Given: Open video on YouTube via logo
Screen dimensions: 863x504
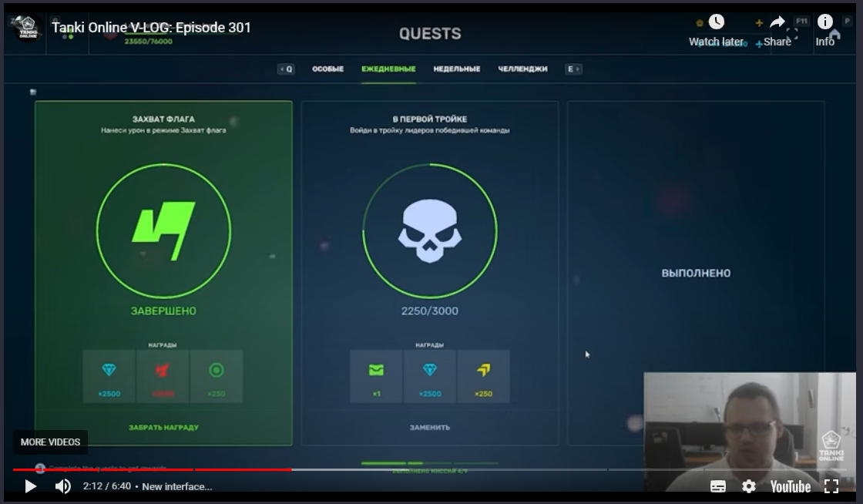Looking at the screenshot, I should [x=791, y=486].
